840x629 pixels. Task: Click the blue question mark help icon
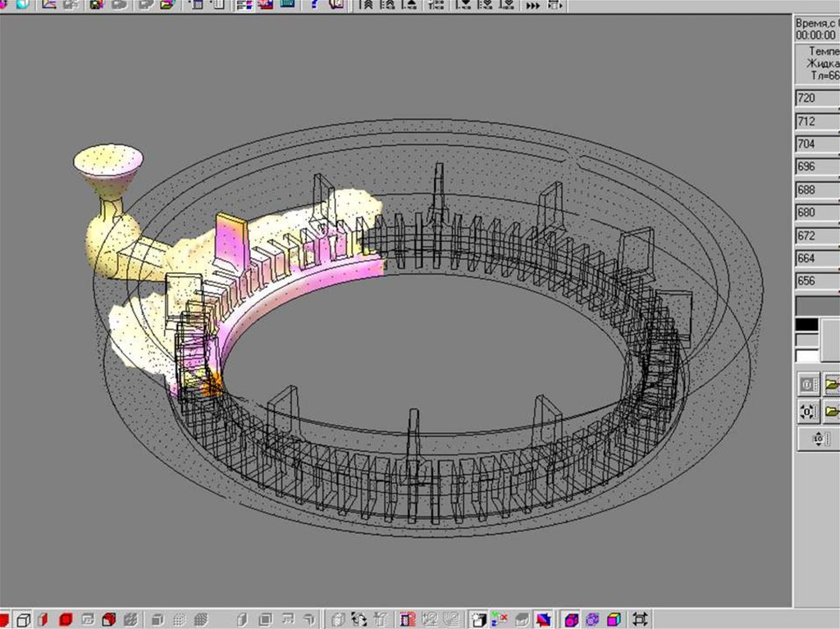315,5
